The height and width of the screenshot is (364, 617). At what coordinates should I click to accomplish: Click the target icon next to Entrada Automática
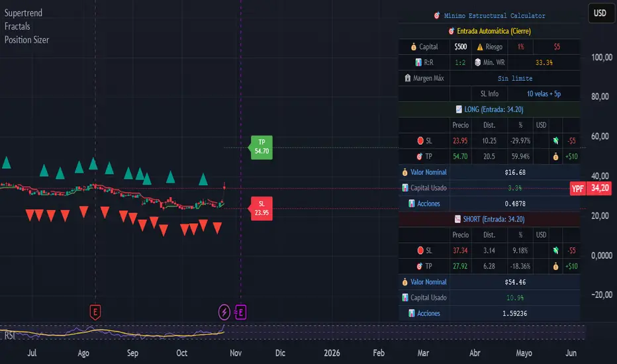tap(451, 31)
